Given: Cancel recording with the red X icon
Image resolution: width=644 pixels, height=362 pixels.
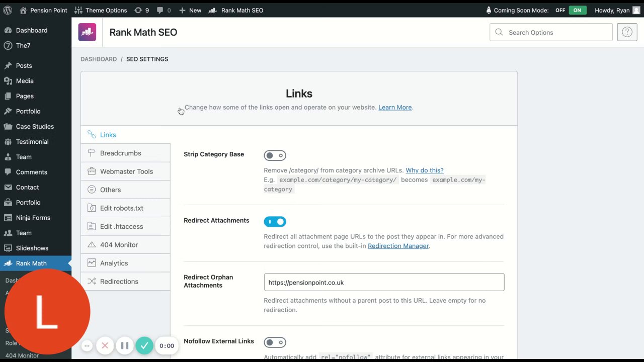Looking at the screenshot, I should pos(105,345).
